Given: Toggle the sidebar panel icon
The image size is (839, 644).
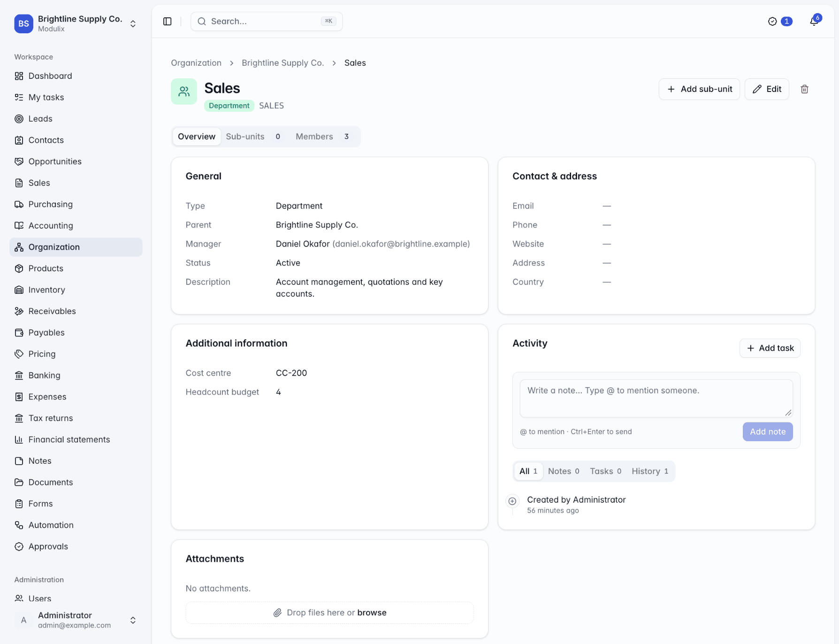Looking at the screenshot, I should 168,21.
